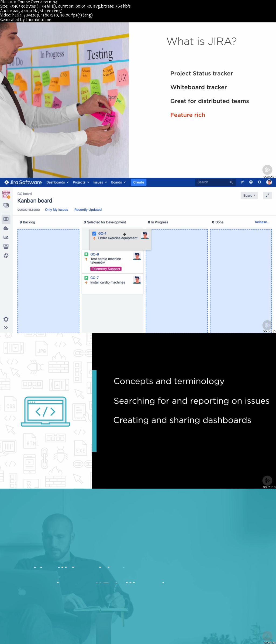Image resolution: width=276 pixels, height=644 pixels.
Task: Click 'Concepts and terminology' slide text
Action: pos(169,381)
